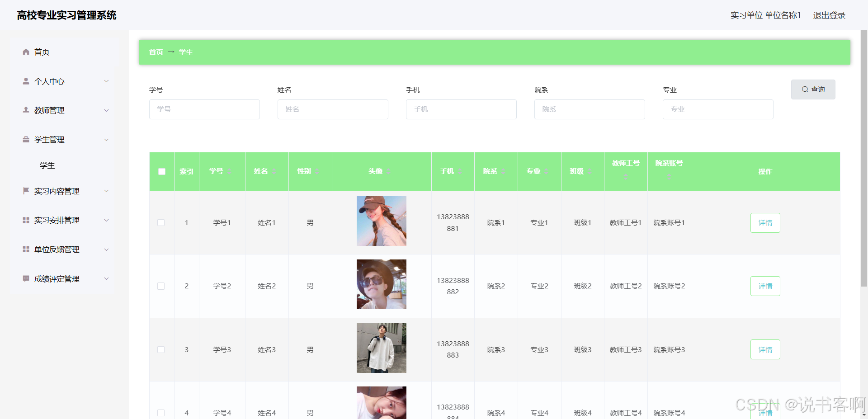
Task: Expand the 成绩评定管理 menu chevron
Action: coord(106,278)
